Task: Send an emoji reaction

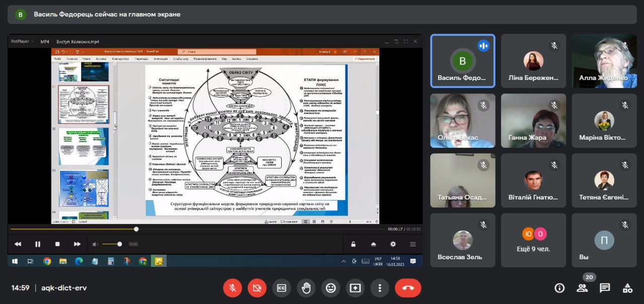Action: 331,288
